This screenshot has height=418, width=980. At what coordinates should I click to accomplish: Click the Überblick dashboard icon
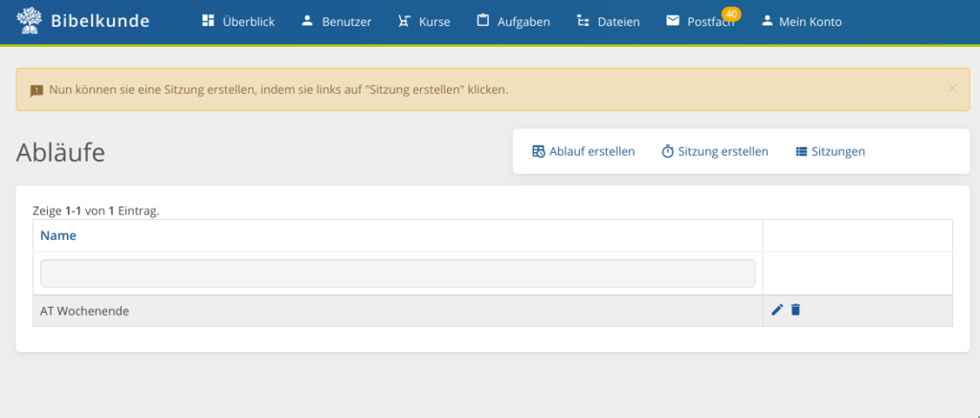coord(208,21)
